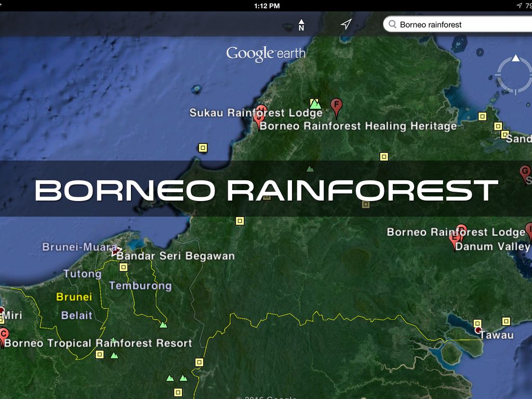The height and width of the screenshot is (399, 532).
Task: Select the red pin labeled F
Action: tap(337, 107)
